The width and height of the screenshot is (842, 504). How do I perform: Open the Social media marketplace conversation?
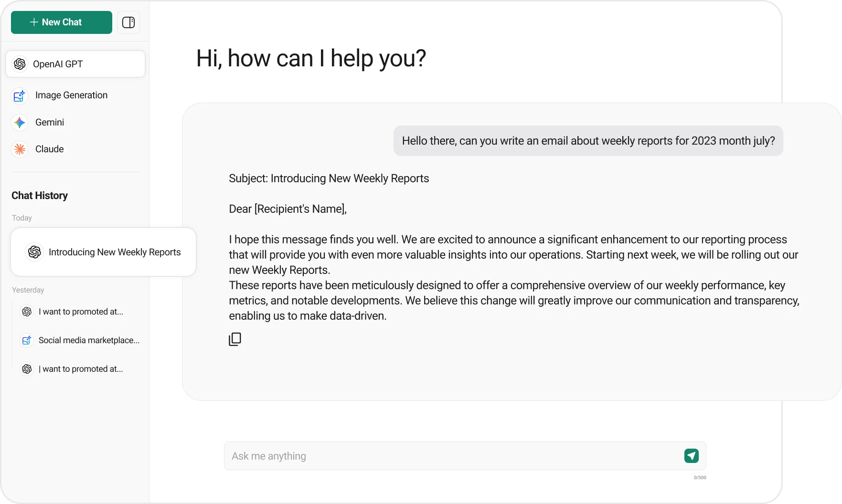click(x=89, y=340)
